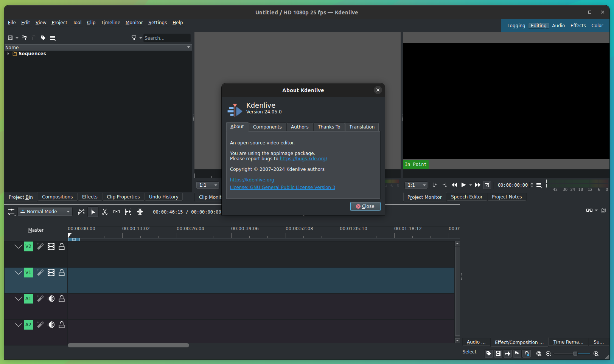Switch to the Components tab in About Kdenlive
Image resolution: width=614 pixels, height=364 pixels.
tap(267, 127)
